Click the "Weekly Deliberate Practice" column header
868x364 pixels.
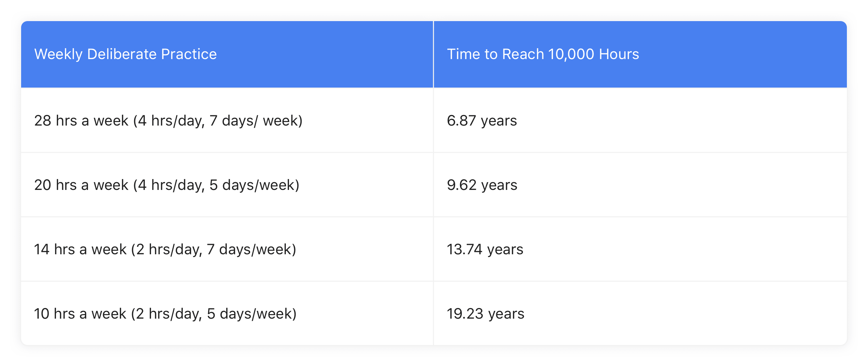pyautogui.click(x=125, y=54)
